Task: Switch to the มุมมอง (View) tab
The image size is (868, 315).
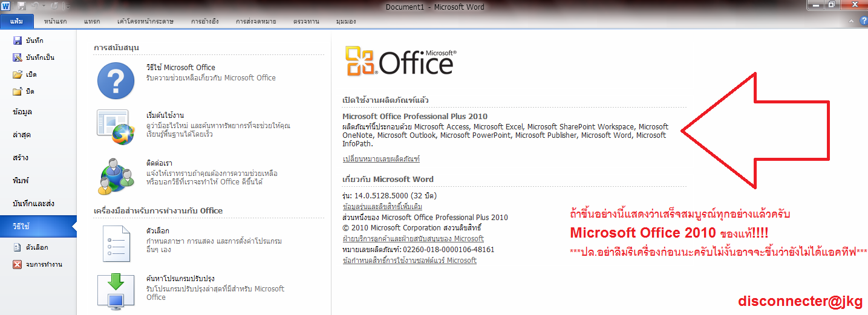Action: click(346, 22)
